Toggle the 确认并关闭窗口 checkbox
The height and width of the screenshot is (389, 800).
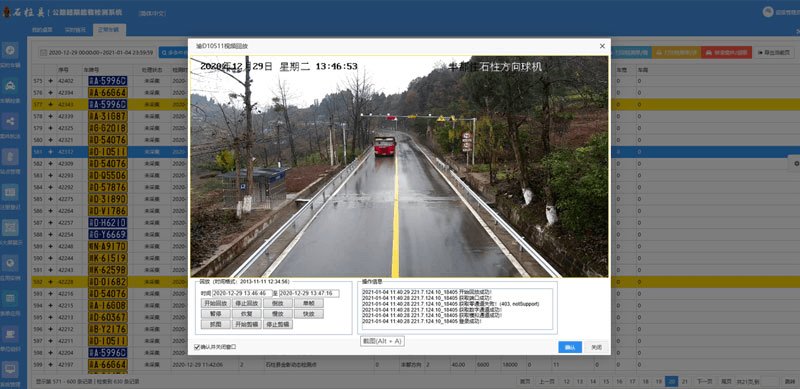[197, 347]
